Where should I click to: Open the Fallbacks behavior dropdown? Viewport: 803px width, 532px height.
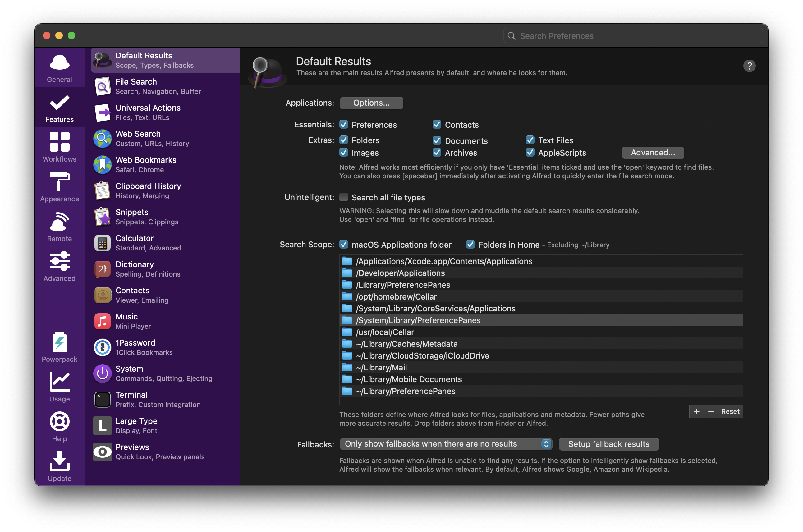[x=446, y=444]
